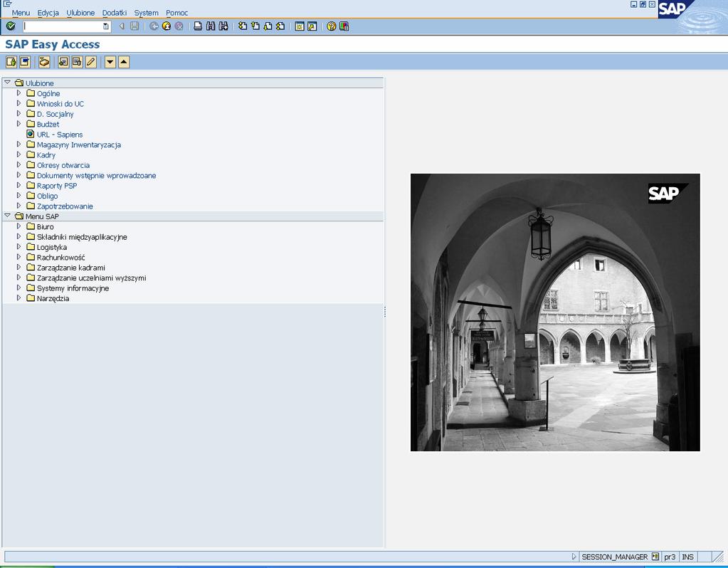Jump to the last page icon
728x568 pixels.
pyautogui.click(x=280, y=26)
